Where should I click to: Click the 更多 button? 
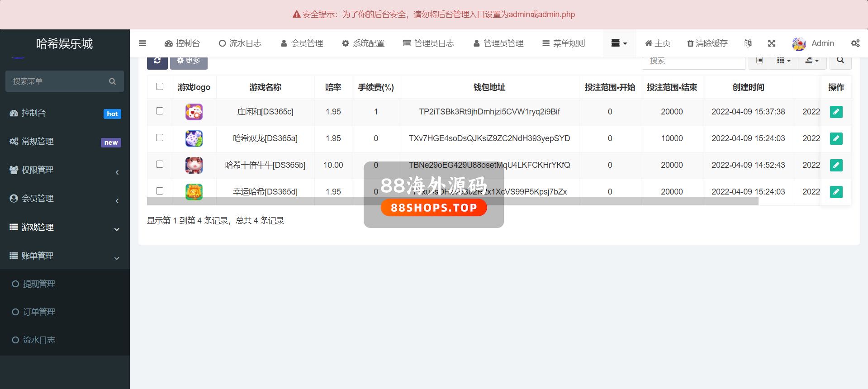click(x=189, y=61)
